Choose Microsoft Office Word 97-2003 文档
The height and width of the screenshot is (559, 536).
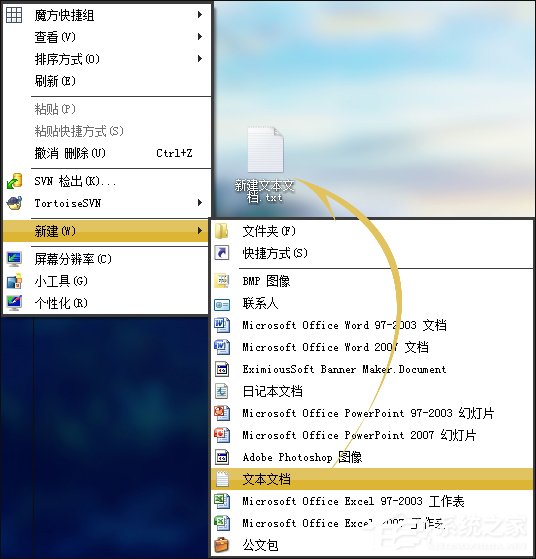(372, 325)
